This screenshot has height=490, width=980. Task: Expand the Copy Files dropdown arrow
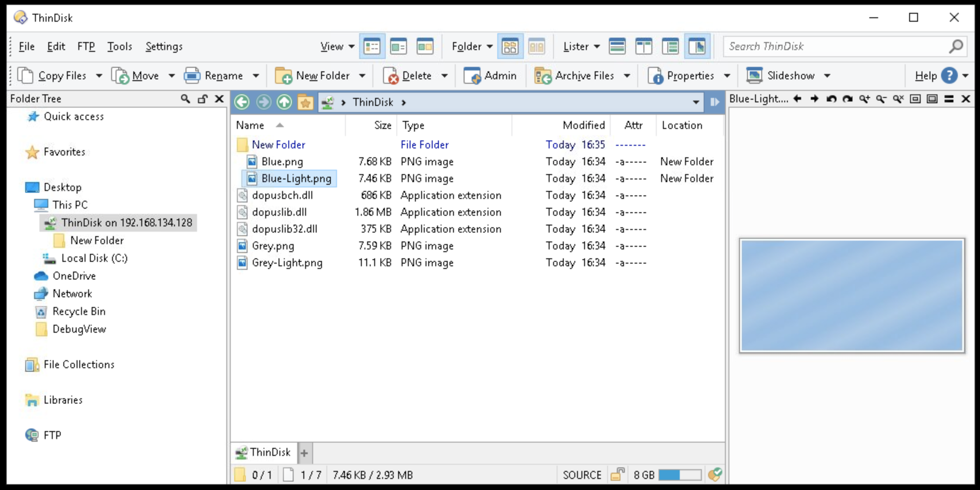[99, 76]
